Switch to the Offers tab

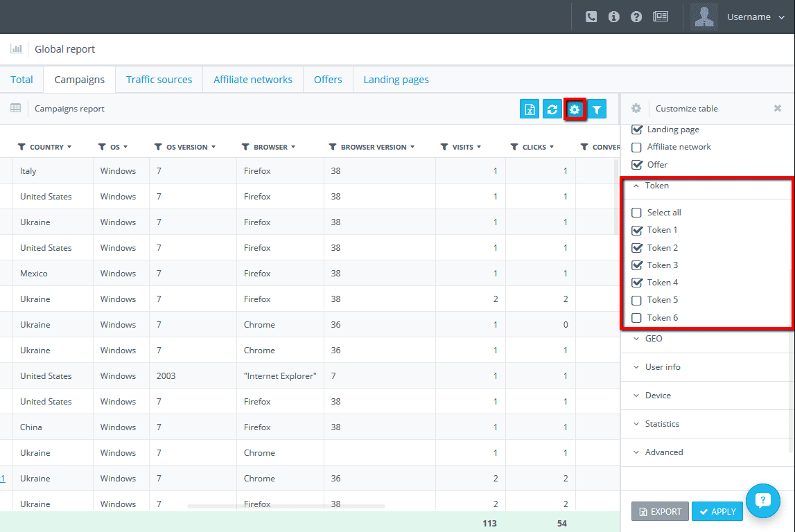coord(328,80)
